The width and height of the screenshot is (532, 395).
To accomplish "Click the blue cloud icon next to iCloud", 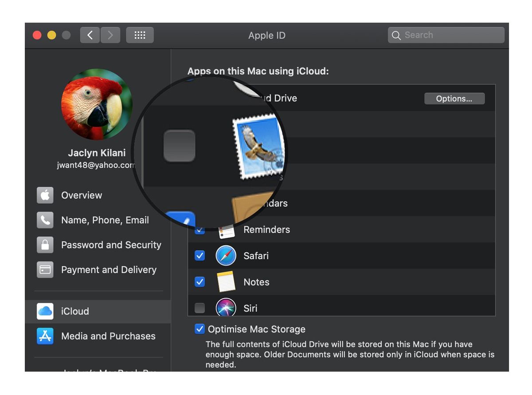I will click(45, 311).
